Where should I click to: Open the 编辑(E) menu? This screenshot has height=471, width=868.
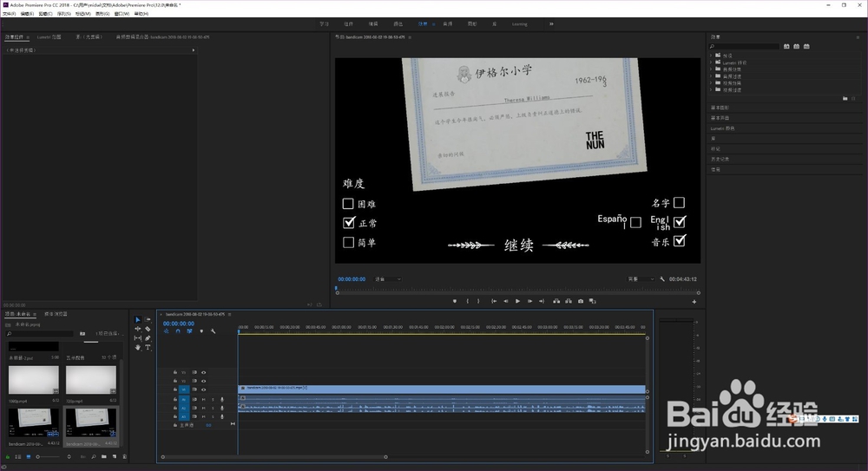point(27,14)
